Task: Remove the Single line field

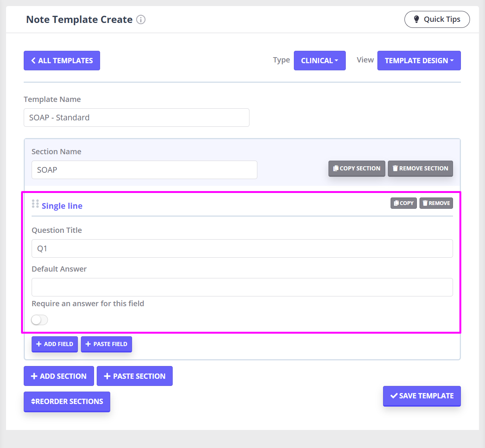Action: click(436, 203)
